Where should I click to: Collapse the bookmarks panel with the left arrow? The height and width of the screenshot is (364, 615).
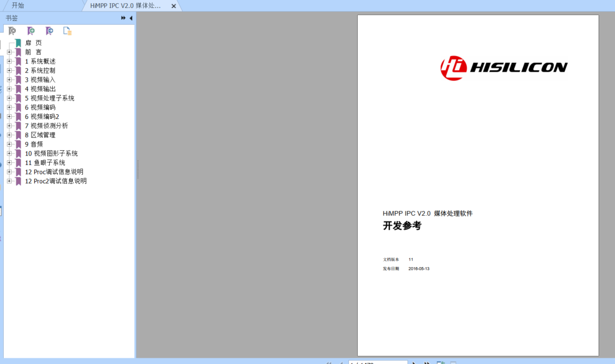tap(131, 18)
